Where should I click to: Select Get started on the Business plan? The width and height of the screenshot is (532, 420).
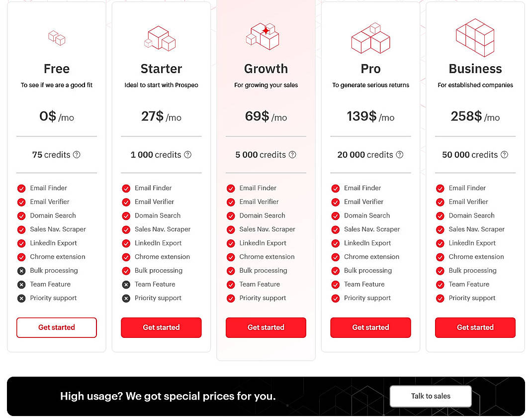point(475,327)
